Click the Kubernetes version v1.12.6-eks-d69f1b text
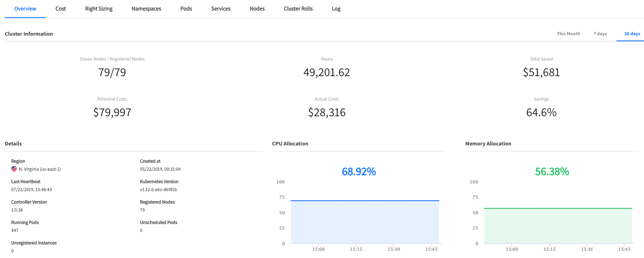This screenshot has height=258, width=644. (x=158, y=190)
